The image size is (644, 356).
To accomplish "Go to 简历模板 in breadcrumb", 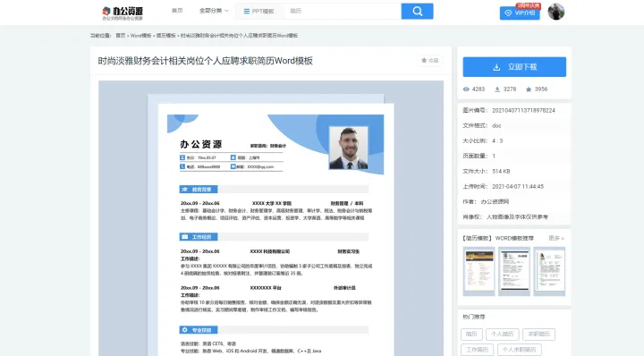I will coord(166,36).
